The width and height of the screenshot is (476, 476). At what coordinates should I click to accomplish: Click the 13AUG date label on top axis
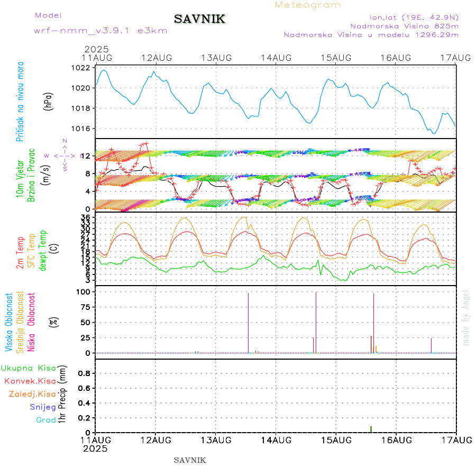[x=216, y=57]
